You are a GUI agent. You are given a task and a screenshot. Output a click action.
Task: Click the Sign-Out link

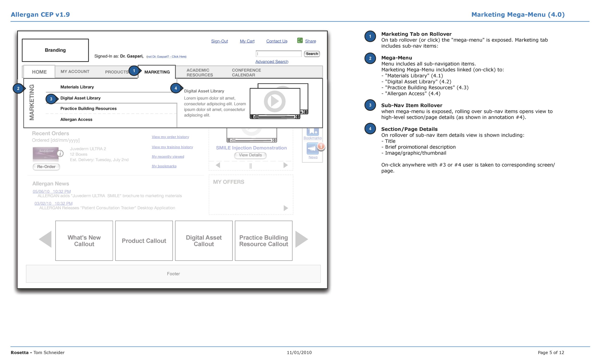(219, 41)
